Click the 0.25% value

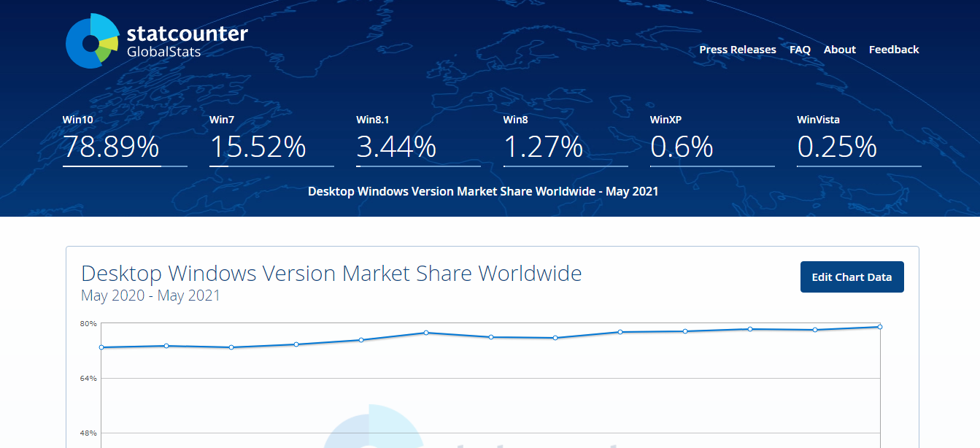pyautogui.click(x=837, y=147)
